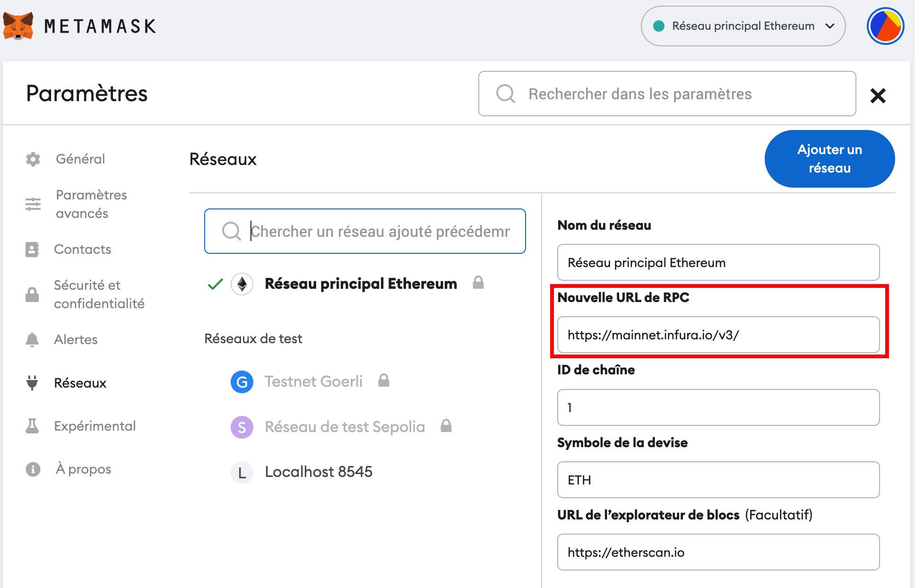Click the Réseaux de test heading
Image resolution: width=915 pixels, height=588 pixels.
253,338
